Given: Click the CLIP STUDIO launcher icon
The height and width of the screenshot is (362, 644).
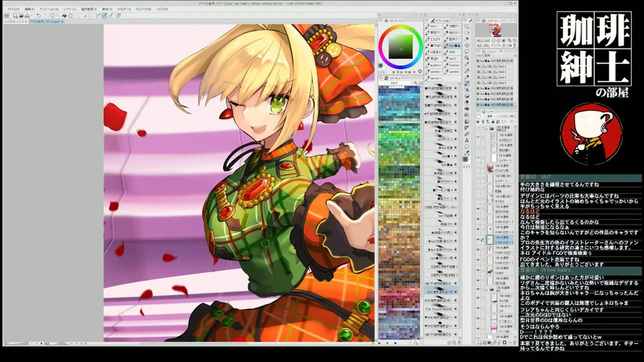Looking at the screenshot, I should click(x=7, y=15).
